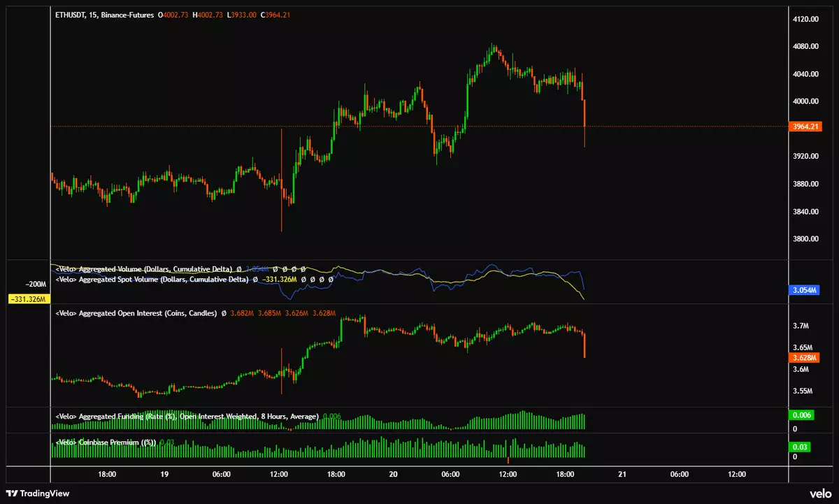Click the orange 3.628M open interest tag

point(801,358)
